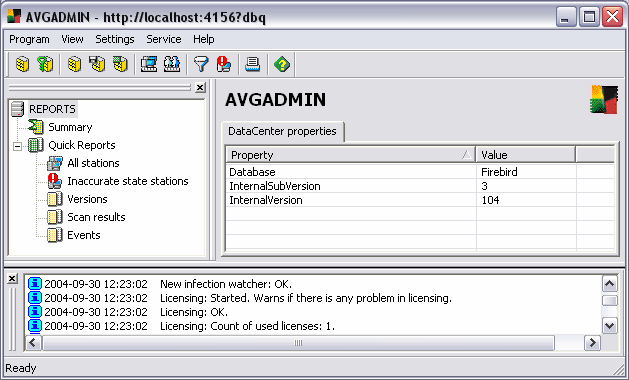This screenshot has height=380, width=629.
Task: Select the InternalVersion property row
Action: point(420,200)
